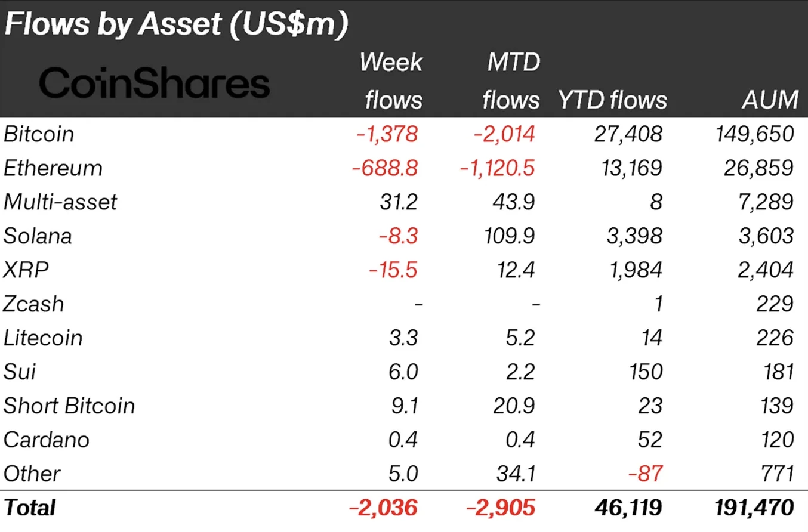Viewport: 808px width, 532px height.
Task: Click the YTD flows column header
Action: (612, 100)
